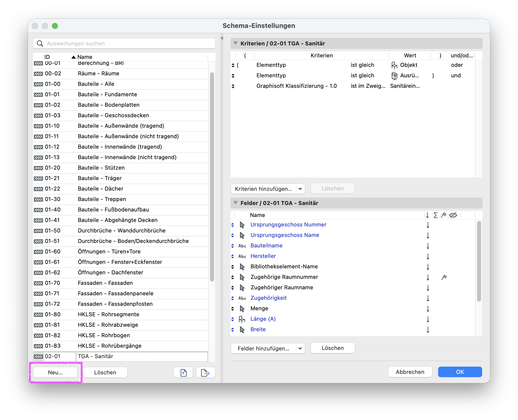Click the Abc icon beside Bauteilname

242,246
